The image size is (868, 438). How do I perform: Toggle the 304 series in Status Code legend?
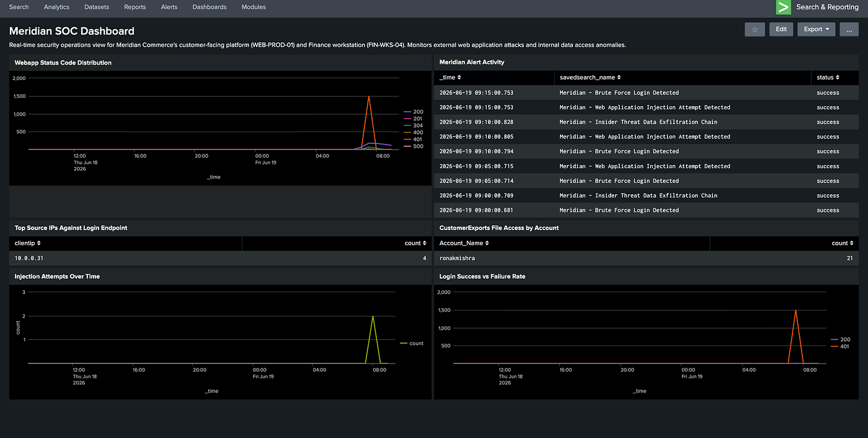click(413, 125)
